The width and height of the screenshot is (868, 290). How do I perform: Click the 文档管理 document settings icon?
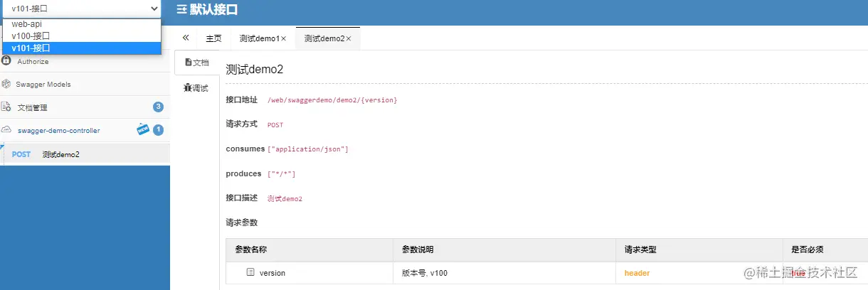click(x=7, y=107)
